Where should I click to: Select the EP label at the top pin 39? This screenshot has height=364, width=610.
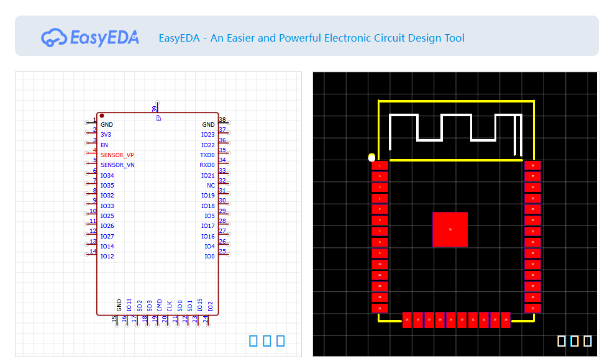coord(159,117)
